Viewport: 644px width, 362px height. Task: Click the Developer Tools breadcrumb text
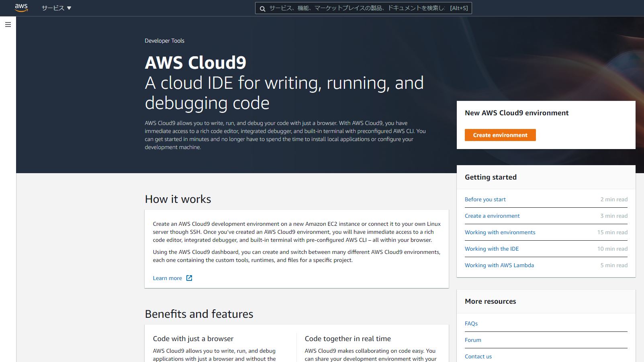164,41
